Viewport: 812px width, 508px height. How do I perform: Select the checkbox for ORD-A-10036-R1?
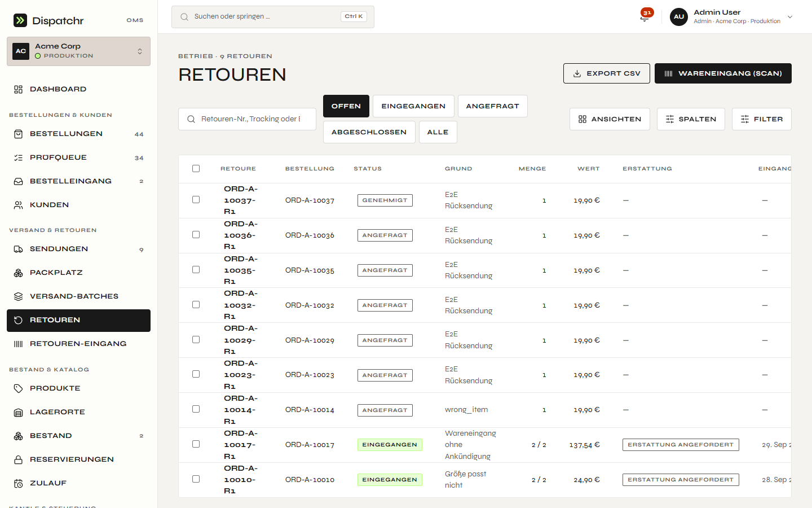[x=196, y=235]
